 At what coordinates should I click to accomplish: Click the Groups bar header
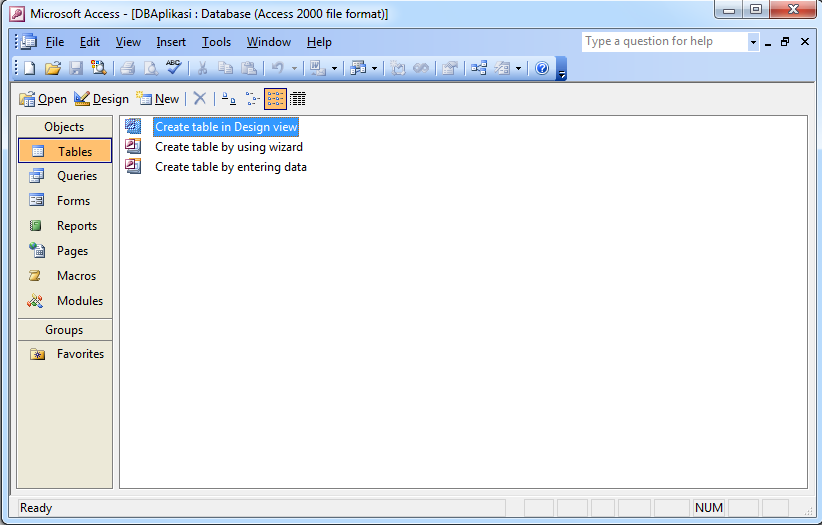64,330
